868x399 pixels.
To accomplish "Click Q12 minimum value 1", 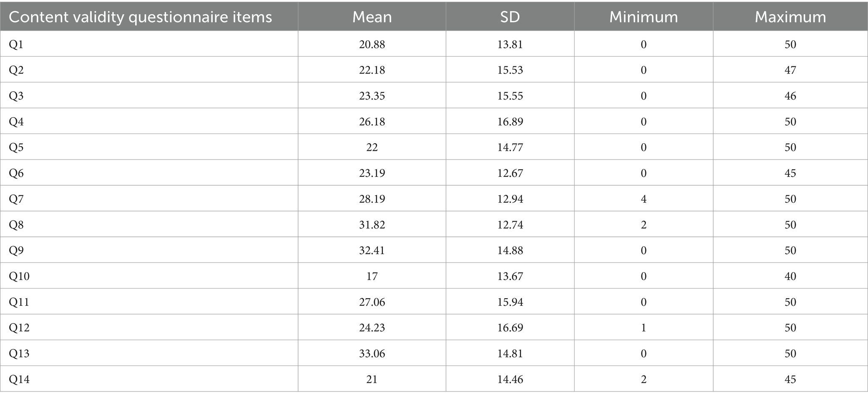I will tap(644, 328).
